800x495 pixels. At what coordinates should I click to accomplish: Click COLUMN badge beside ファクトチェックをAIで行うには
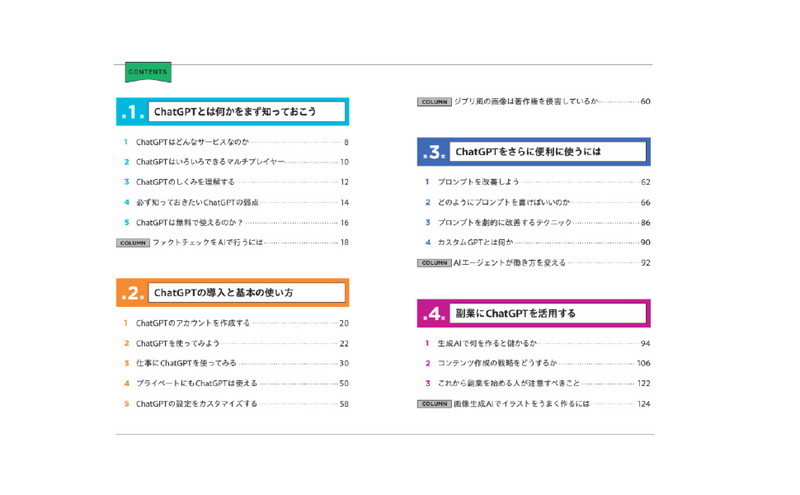click(132, 243)
